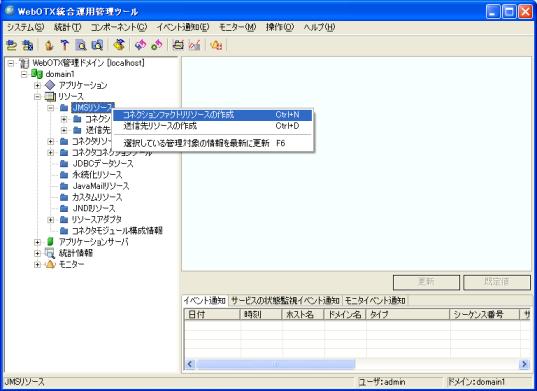The height and width of the screenshot is (391, 537).
Task: Click the green-pink refresh arrows toolbar icon
Action: pyautogui.click(x=157, y=45)
